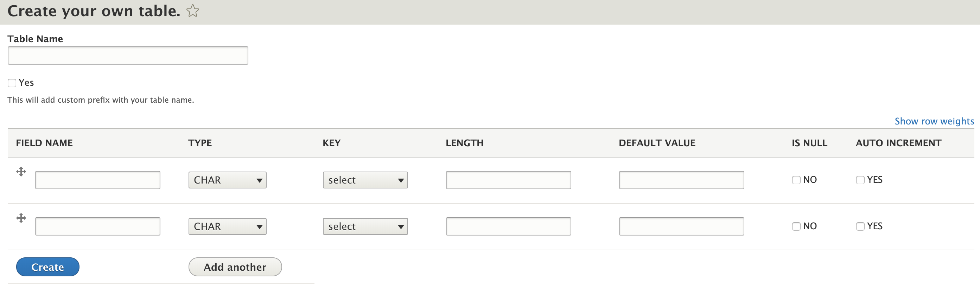Focus the second row LENGTH input
The image size is (980, 289).
point(508,226)
